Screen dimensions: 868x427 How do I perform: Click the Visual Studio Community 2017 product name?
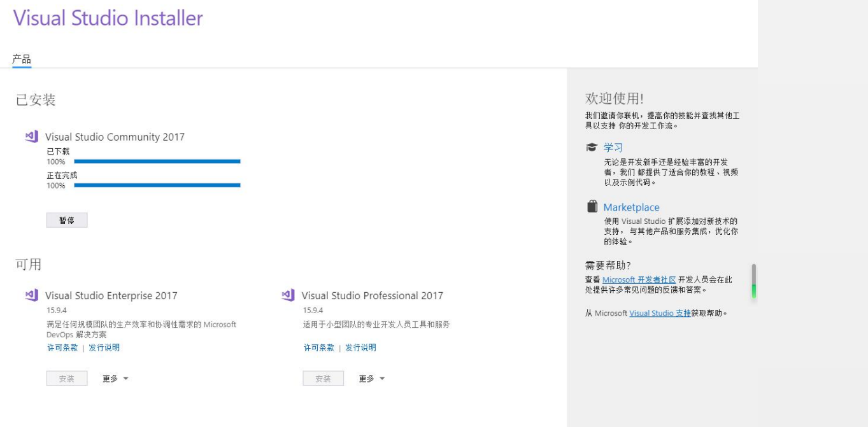coord(115,137)
